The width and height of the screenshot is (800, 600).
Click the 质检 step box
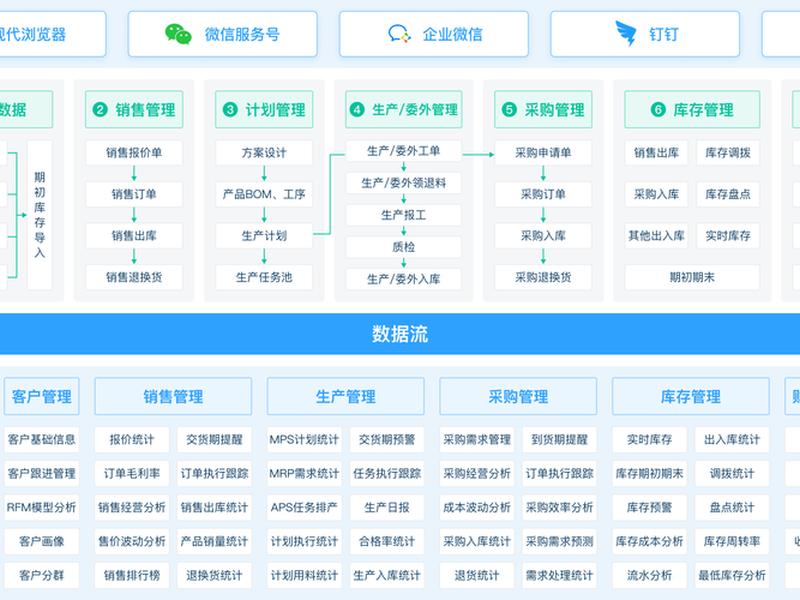click(x=404, y=247)
